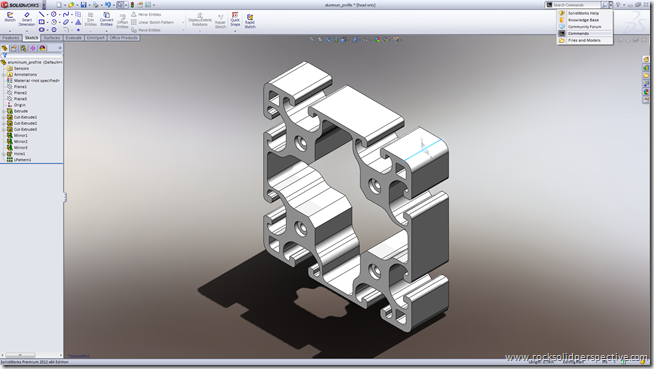
Task: Choose Commands in search scope menu
Action: click(585, 33)
